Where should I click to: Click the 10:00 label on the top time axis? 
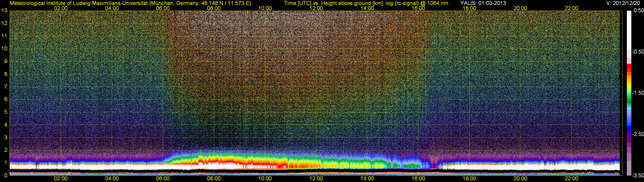(x=265, y=8)
